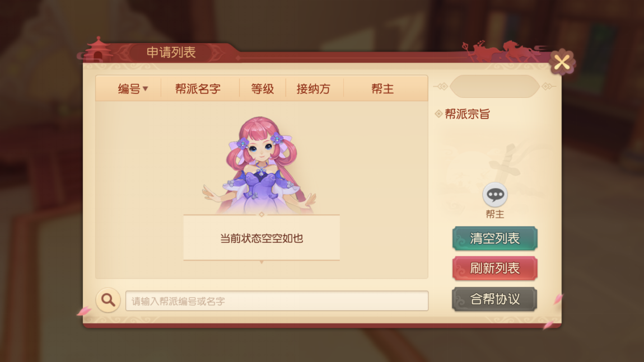Click the empty guild name banner top right
The image size is (644, 362).
pyautogui.click(x=494, y=86)
